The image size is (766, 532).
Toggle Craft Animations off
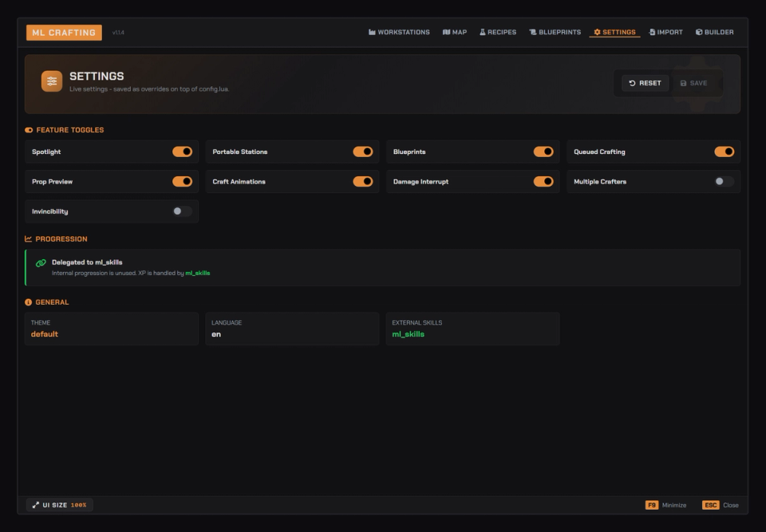[x=363, y=181]
